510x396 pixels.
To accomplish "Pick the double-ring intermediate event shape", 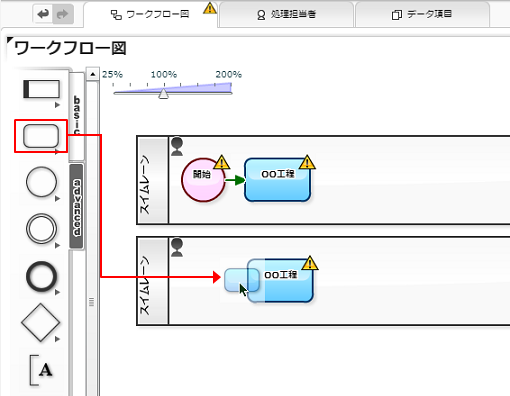I will coord(41,229).
